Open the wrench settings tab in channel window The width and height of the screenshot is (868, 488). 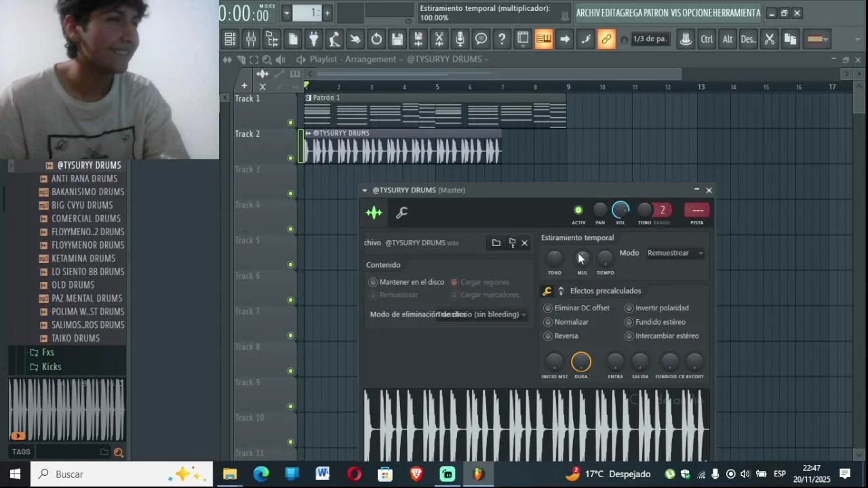401,213
